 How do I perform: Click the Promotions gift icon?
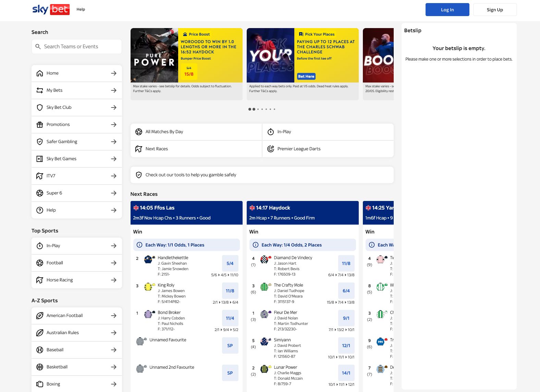40,125
